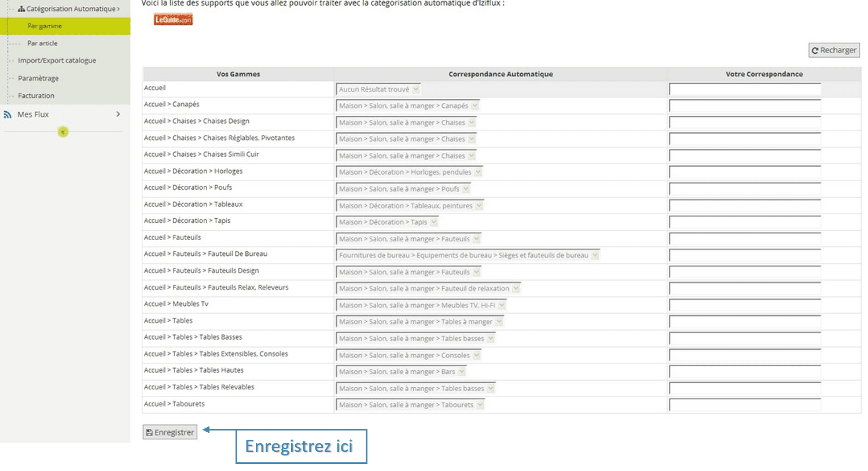Open dropdown for Fauteuils Design row
Screen dimensions: 868x471
click(409, 272)
